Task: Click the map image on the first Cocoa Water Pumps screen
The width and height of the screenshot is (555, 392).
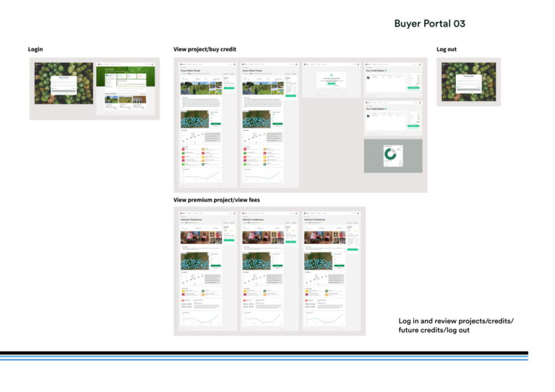Action: [194, 119]
